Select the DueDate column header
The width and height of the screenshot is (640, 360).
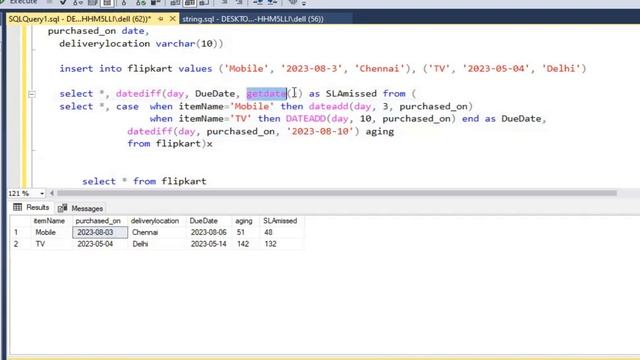[x=203, y=221]
